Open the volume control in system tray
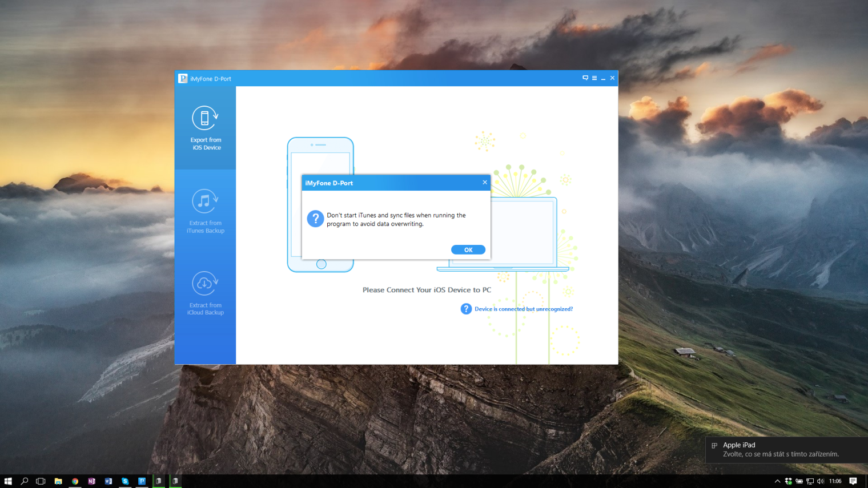The width and height of the screenshot is (868, 488). coord(821,481)
